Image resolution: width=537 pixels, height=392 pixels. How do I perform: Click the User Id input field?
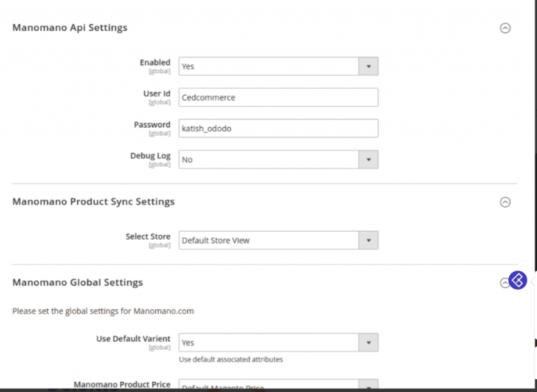[278, 97]
